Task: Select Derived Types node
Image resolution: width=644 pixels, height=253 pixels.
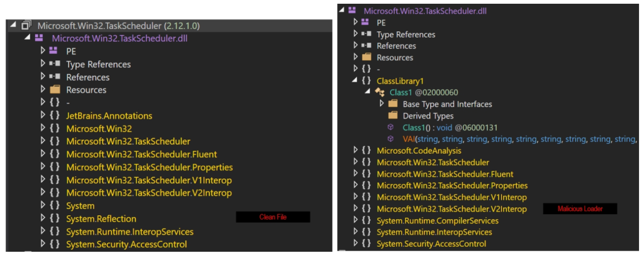Action: [x=428, y=116]
